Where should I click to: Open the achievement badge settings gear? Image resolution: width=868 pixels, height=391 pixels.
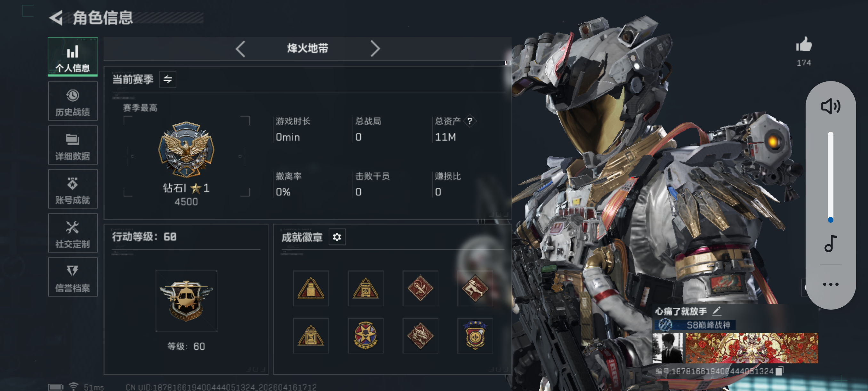click(x=337, y=237)
